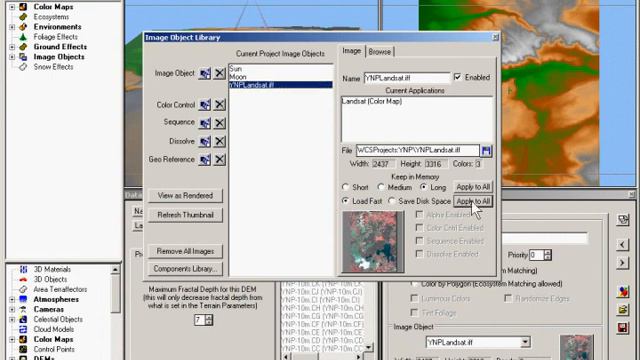Viewport: 640px width, 360px height.
Task: Toggle Tint Foliage checkbox
Action: point(414,313)
